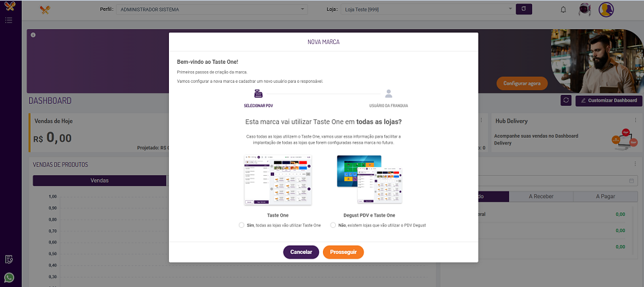Open the Hub Delivery card options menu

(635, 120)
